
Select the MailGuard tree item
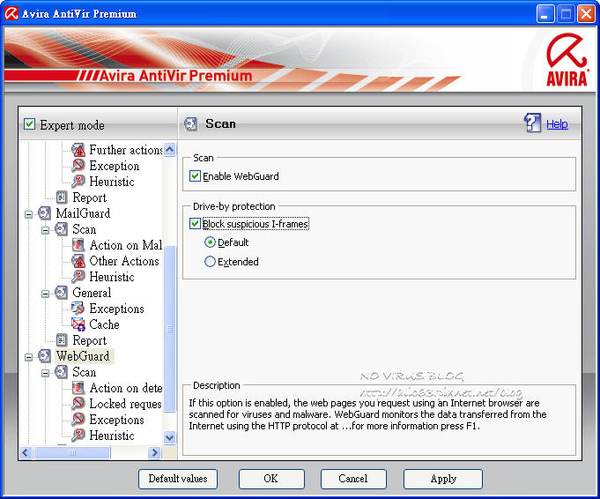[x=83, y=213]
